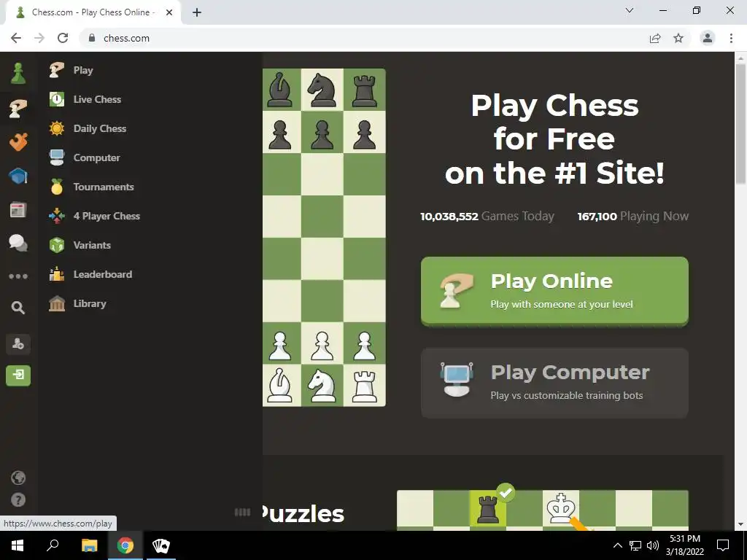Click the 167,100 Playing Now text

pyautogui.click(x=632, y=216)
